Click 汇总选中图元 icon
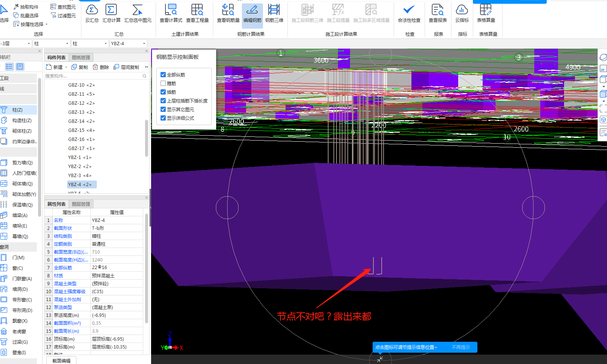 click(138, 14)
